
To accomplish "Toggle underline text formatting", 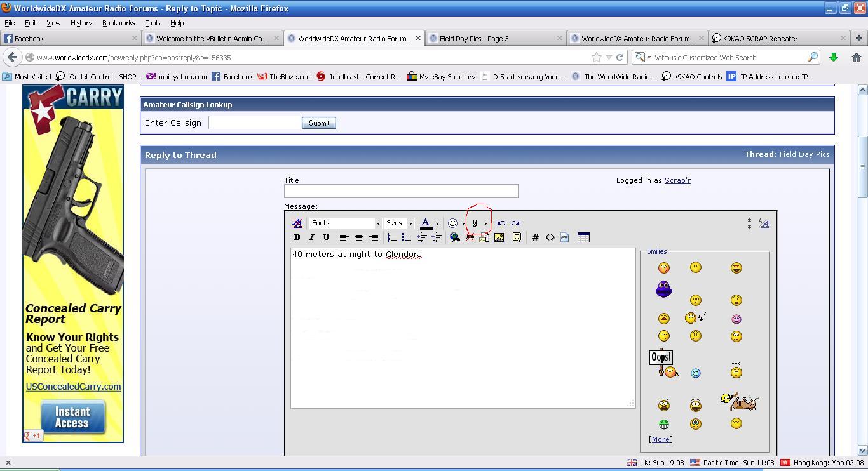I will (326, 237).
